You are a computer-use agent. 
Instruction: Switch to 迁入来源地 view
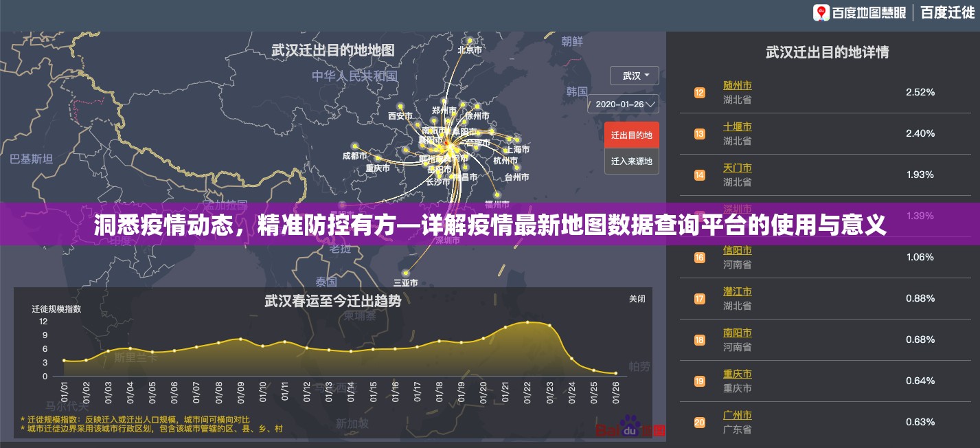(x=631, y=161)
